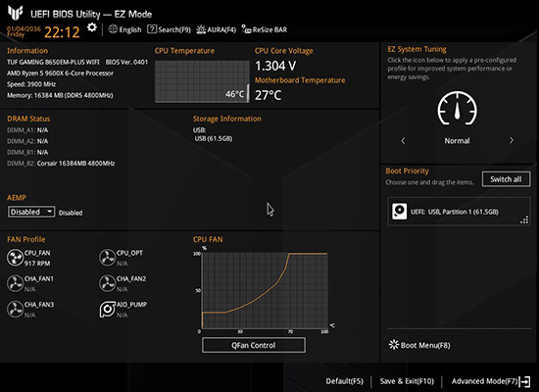539x392 pixels.
Task: Click the Search(F9) label
Action: [x=174, y=29]
